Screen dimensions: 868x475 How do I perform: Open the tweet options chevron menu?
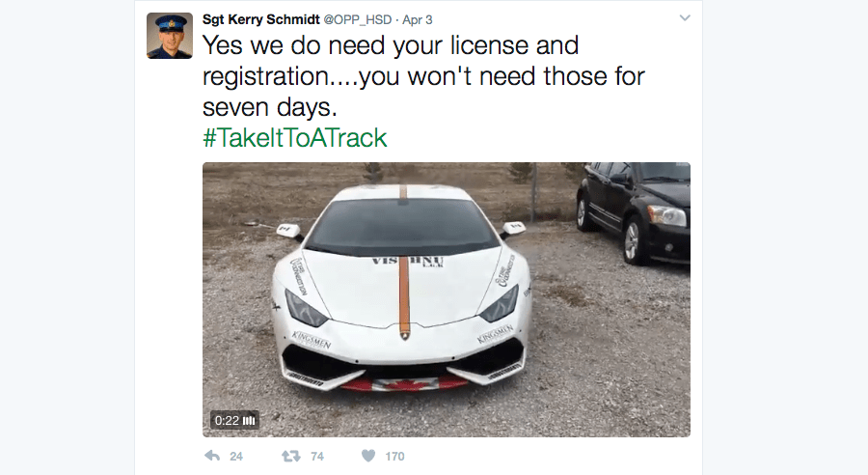point(685,17)
